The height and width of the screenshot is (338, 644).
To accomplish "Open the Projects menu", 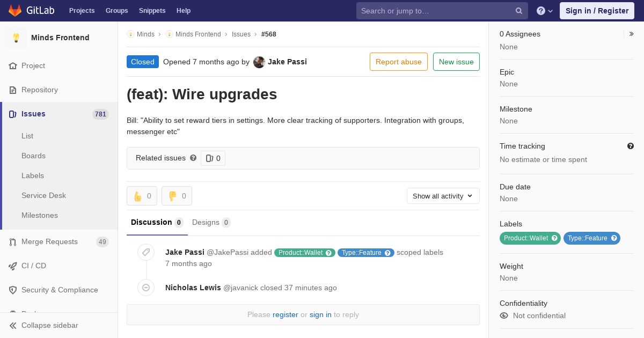I will tap(82, 11).
